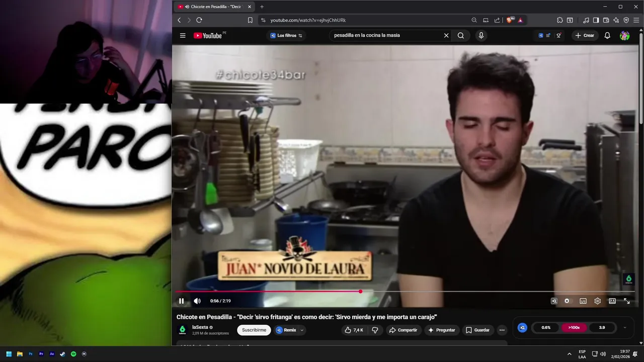Launch Photoshop from taskbar
The image size is (644, 362).
[x=30, y=354]
